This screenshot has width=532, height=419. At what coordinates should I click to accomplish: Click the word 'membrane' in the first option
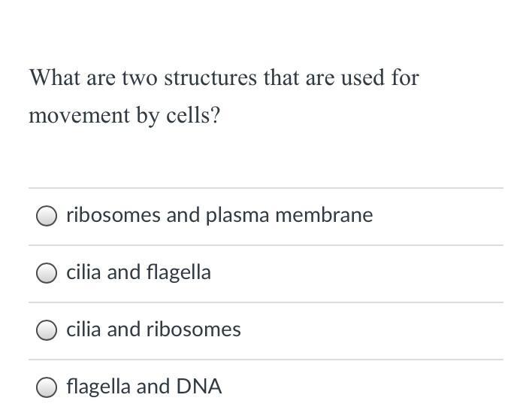click(324, 215)
